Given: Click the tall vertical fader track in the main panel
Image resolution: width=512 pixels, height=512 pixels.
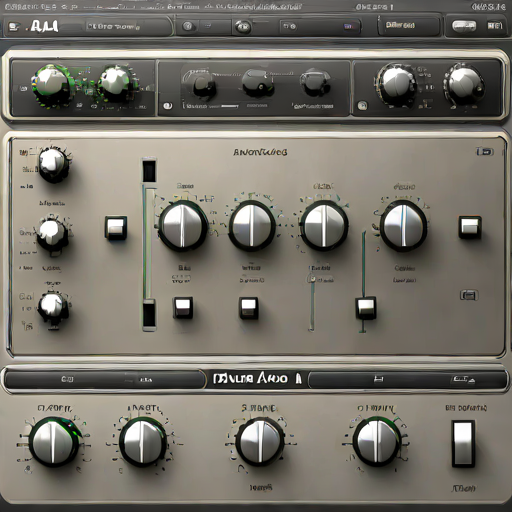Looking at the screenshot, I should (149, 244).
